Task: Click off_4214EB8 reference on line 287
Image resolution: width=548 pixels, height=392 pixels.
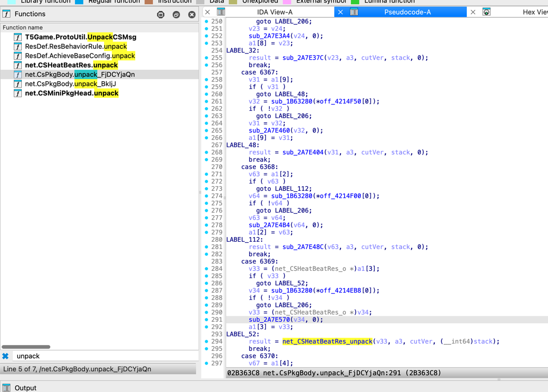Action: (340, 291)
